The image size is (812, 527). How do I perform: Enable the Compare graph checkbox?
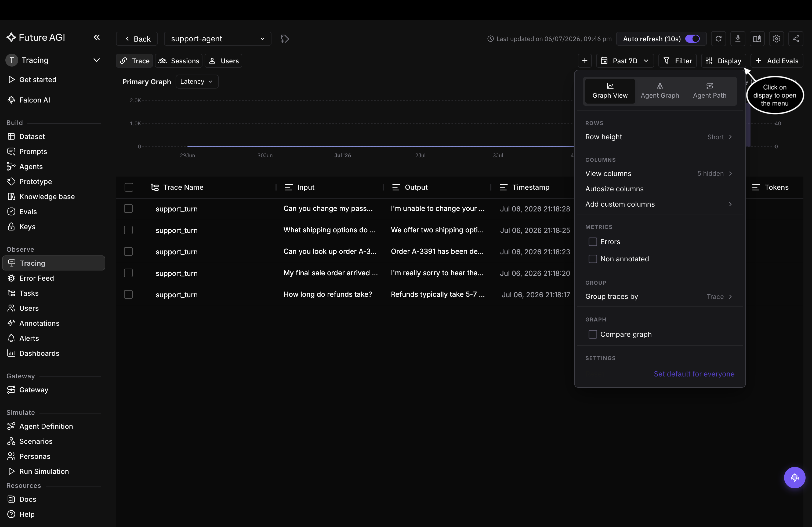(x=593, y=334)
